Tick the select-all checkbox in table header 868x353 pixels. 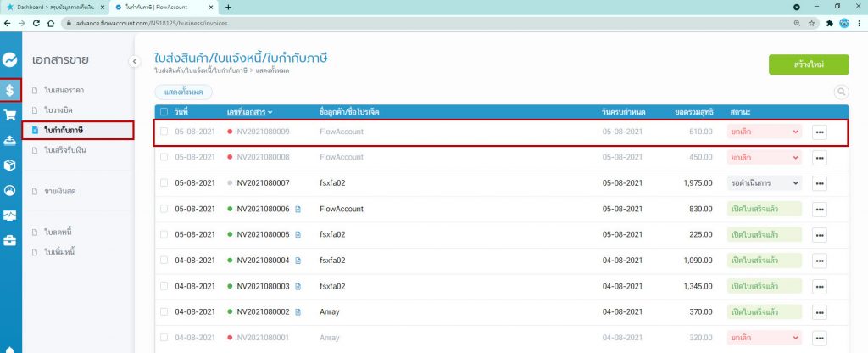pos(164,112)
